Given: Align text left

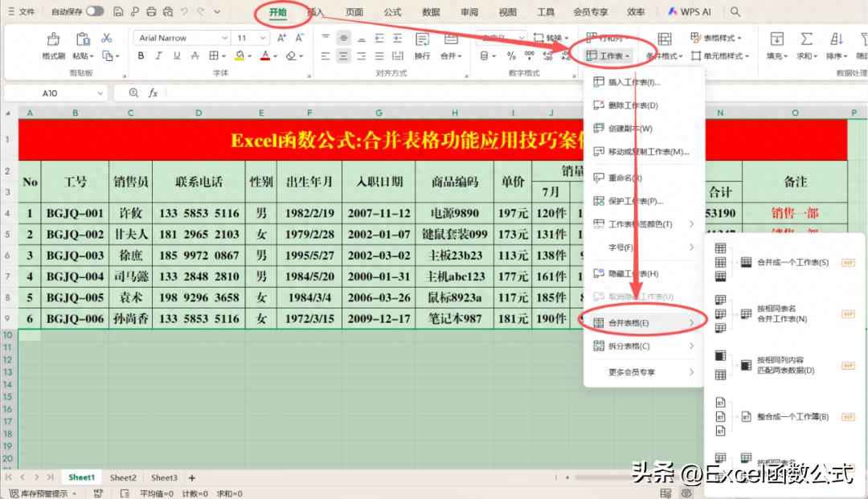Looking at the screenshot, I should [x=325, y=56].
